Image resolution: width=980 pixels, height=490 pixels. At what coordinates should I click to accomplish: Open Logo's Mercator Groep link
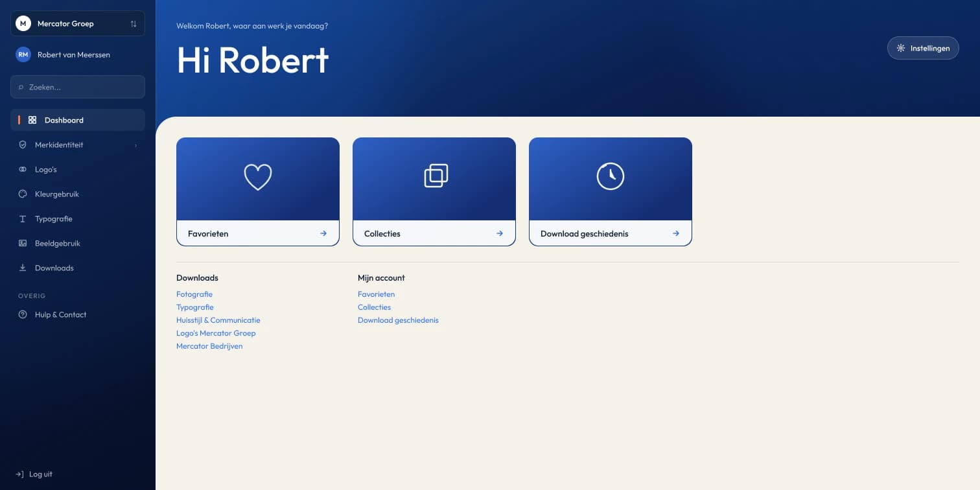click(x=216, y=333)
